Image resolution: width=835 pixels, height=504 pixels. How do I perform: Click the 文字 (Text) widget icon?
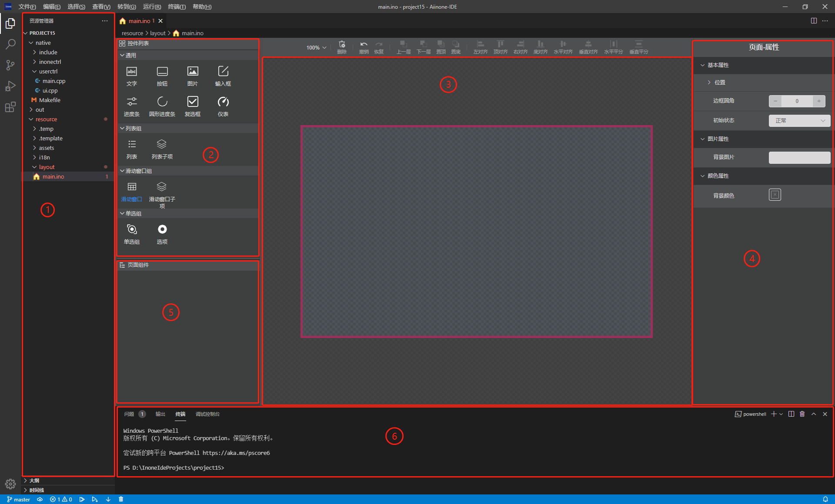pos(131,73)
